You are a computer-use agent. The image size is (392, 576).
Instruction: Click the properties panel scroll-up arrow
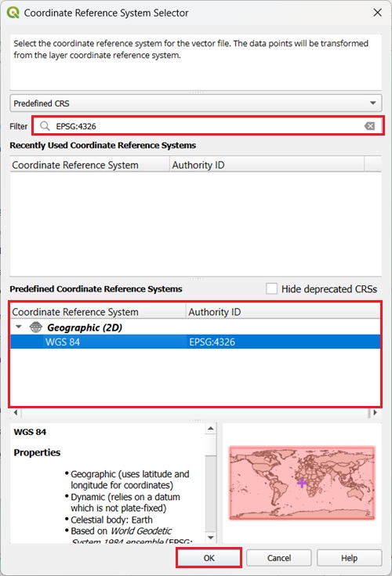tap(211, 429)
